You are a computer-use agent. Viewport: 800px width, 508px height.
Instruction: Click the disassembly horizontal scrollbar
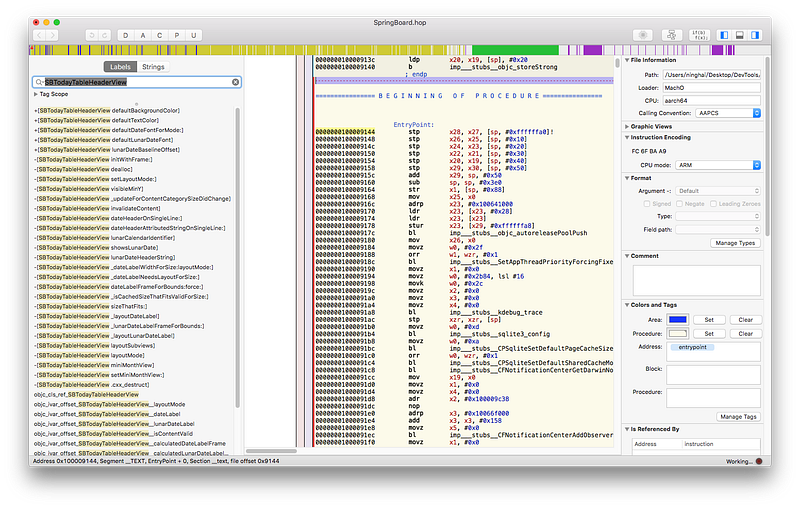tap(271, 451)
